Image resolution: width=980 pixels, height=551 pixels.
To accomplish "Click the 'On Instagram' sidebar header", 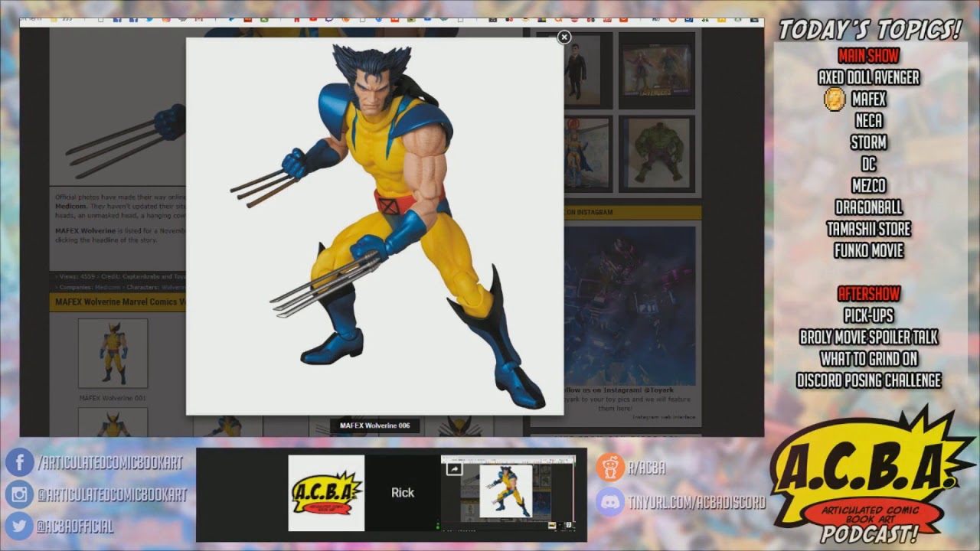I will (x=590, y=212).
